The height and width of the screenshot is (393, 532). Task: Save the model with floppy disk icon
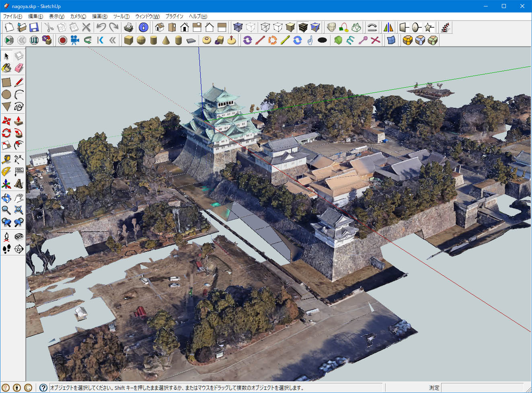click(34, 27)
